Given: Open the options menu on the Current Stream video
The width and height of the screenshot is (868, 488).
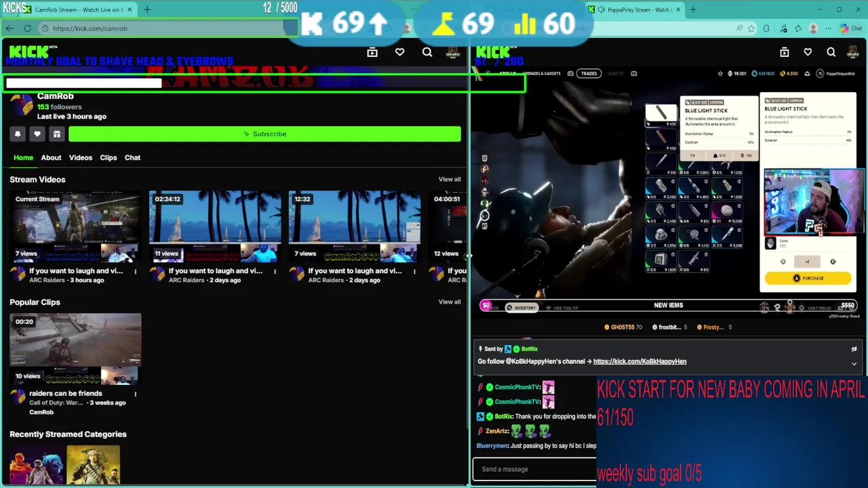Looking at the screenshot, I should (135, 272).
